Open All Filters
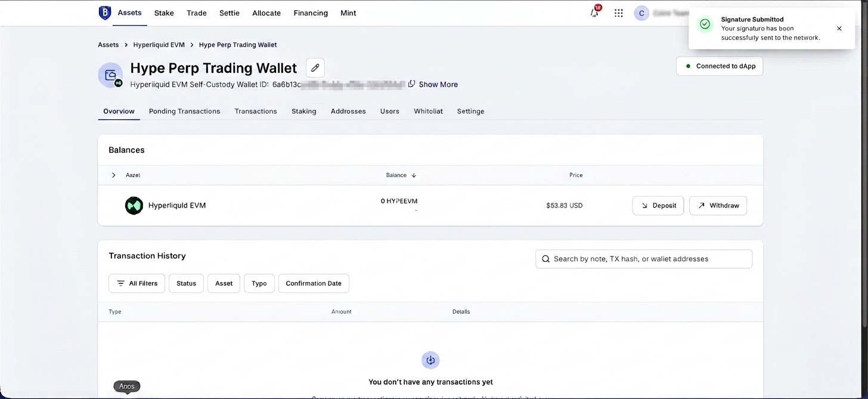This screenshot has height=399, width=868. coord(137,283)
